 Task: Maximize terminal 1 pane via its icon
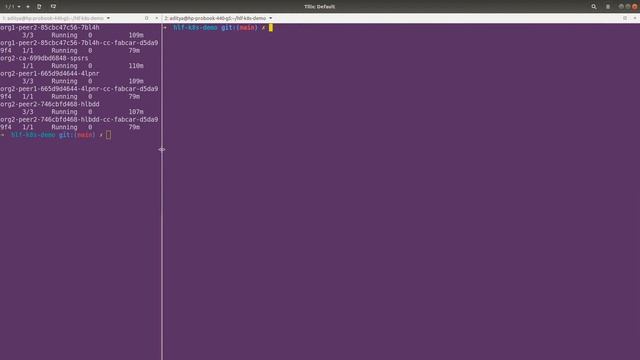pos(147,18)
